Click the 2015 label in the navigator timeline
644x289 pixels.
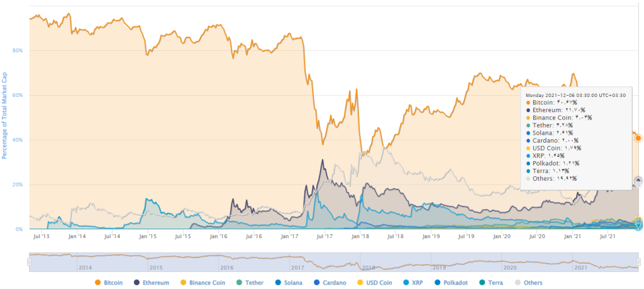click(155, 268)
